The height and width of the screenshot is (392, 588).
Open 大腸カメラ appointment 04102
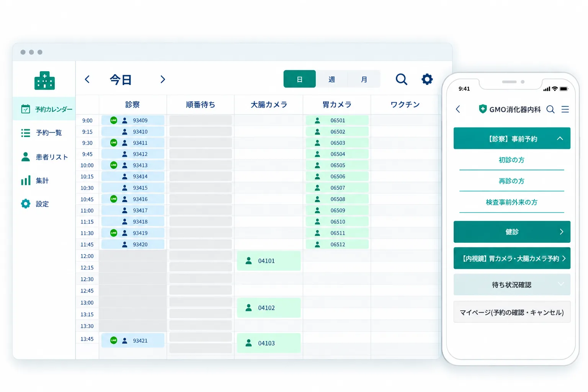(269, 308)
